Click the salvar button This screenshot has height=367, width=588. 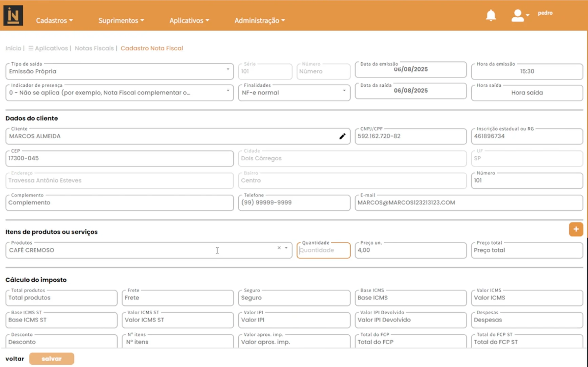[52, 359]
